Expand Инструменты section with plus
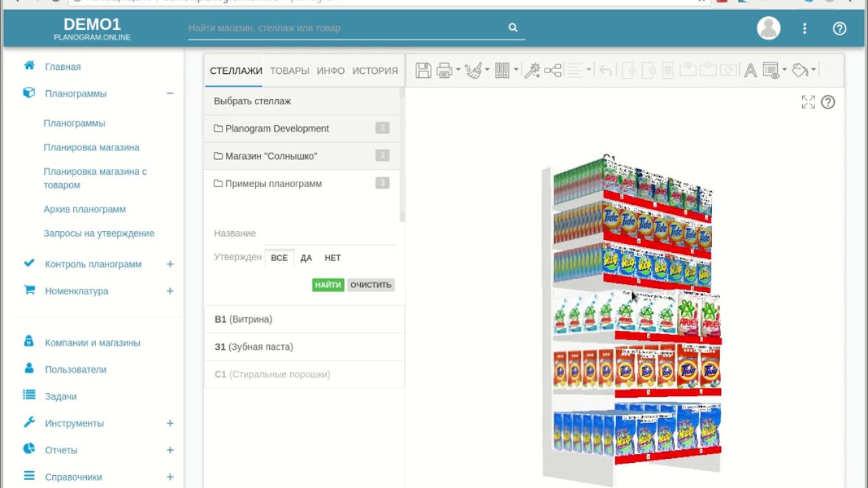 (170, 424)
